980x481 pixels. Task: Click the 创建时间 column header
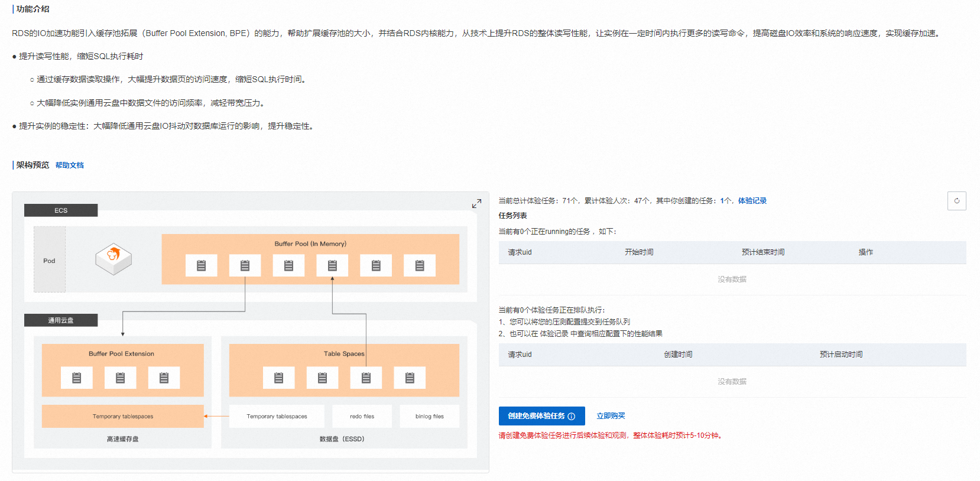point(678,355)
